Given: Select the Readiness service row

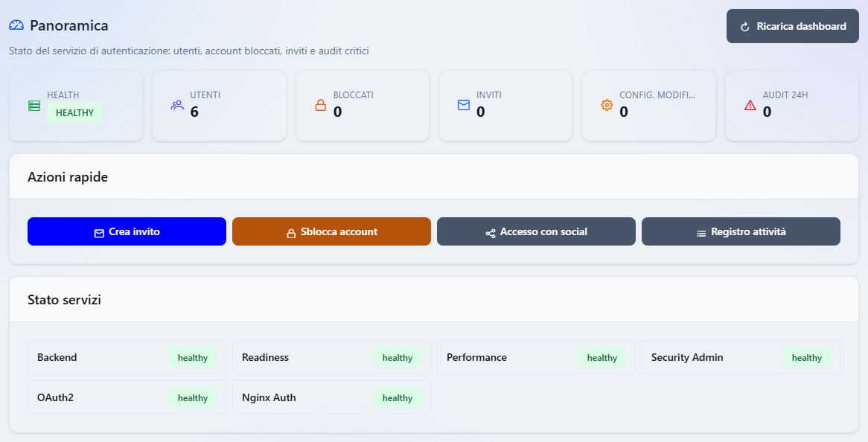Looking at the screenshot, I should pyautogui.click(x=331, y=357).
